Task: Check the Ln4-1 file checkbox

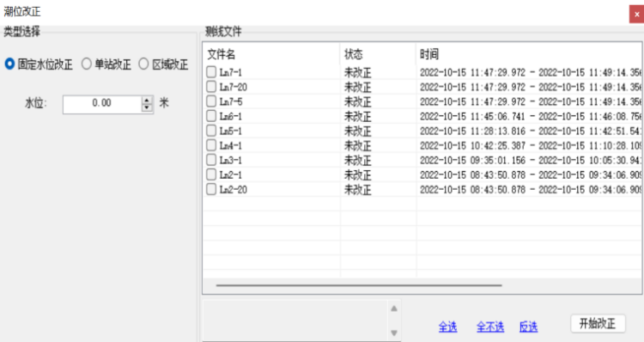Action: click(211, 145)
